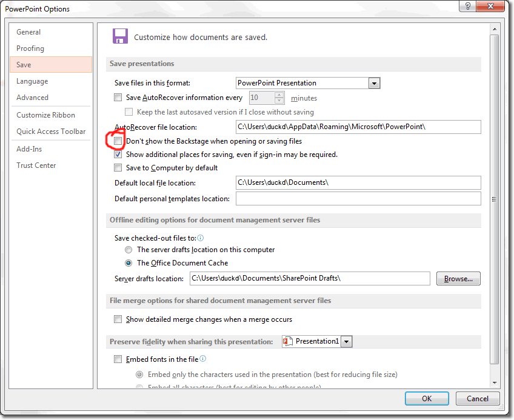Screen dimensions: 514x420
Task: Select Embed only the characters used radio
Action: 139,375
